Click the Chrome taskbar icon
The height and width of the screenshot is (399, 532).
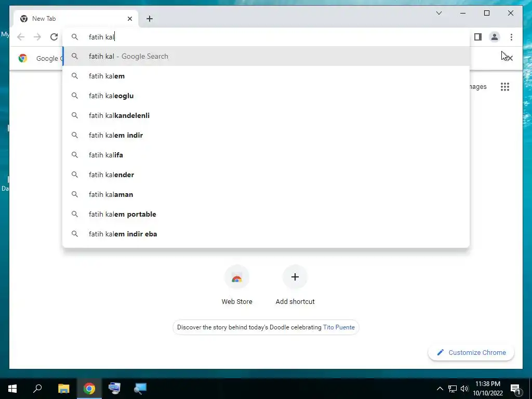(x=89, y=389)
